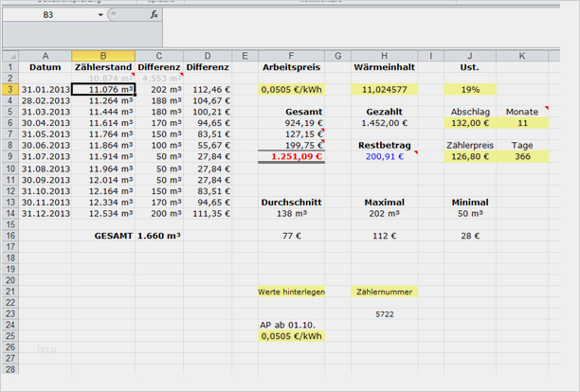Click the fx Insert Function icon
This screenshot has height=392, width=580.
154,16
